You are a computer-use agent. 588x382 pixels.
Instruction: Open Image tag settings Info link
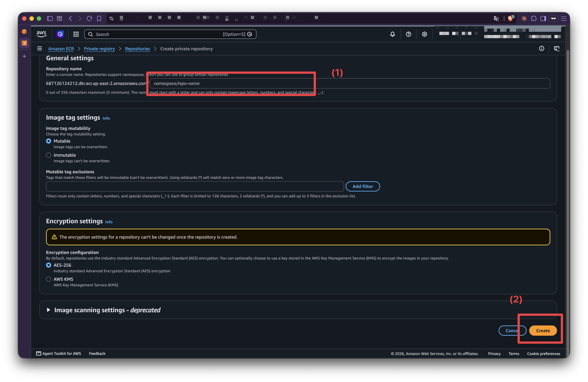pyautogui.click(x=106, y=118)
